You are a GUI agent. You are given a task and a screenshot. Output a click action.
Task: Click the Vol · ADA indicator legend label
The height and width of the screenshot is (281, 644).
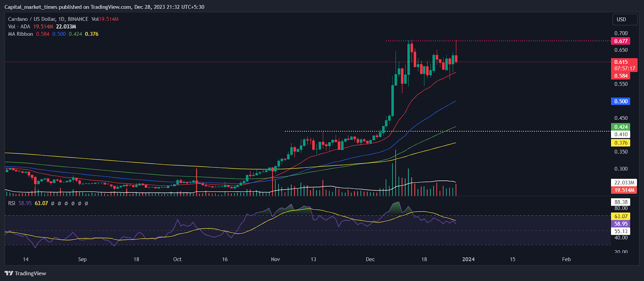[x=19, y=27]
